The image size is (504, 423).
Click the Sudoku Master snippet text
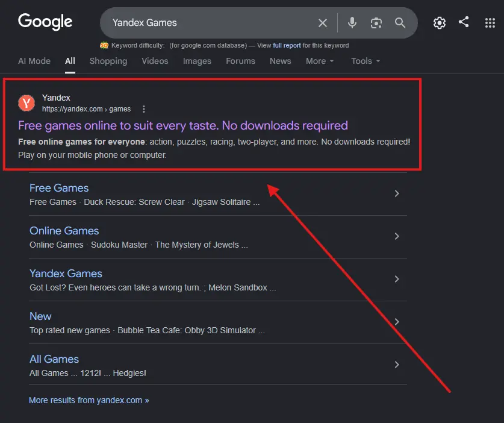click(119, 245)
